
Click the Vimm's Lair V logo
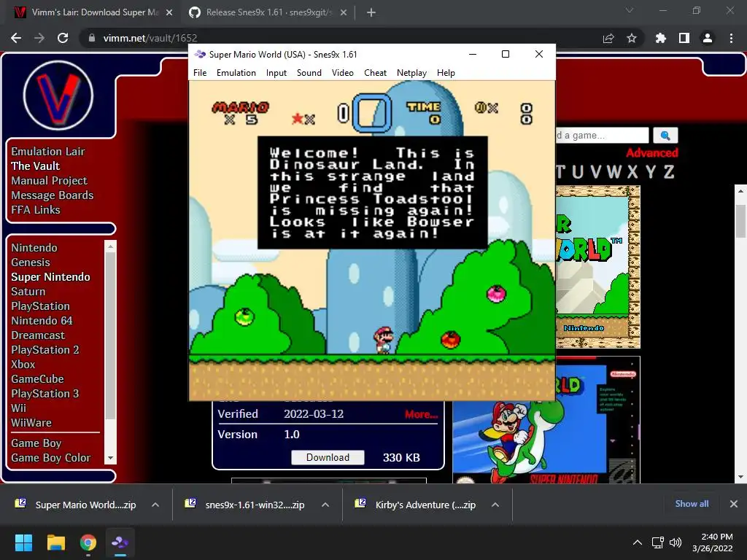click(58, 96)
